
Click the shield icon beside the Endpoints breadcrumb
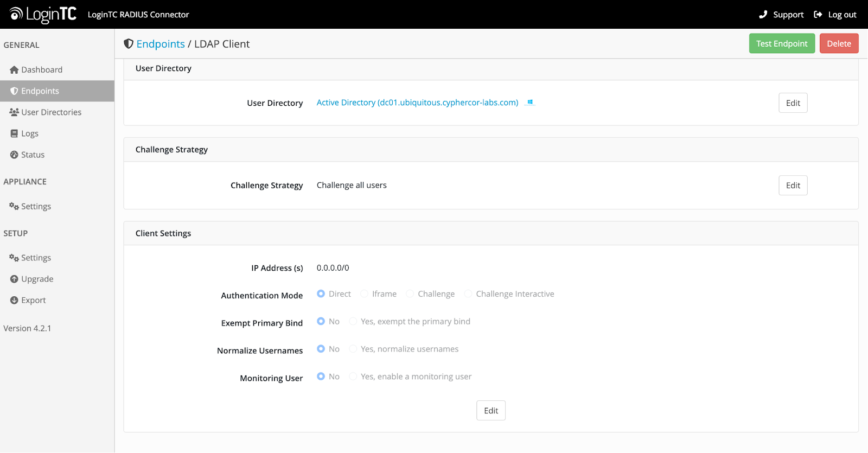pos(129,43)
